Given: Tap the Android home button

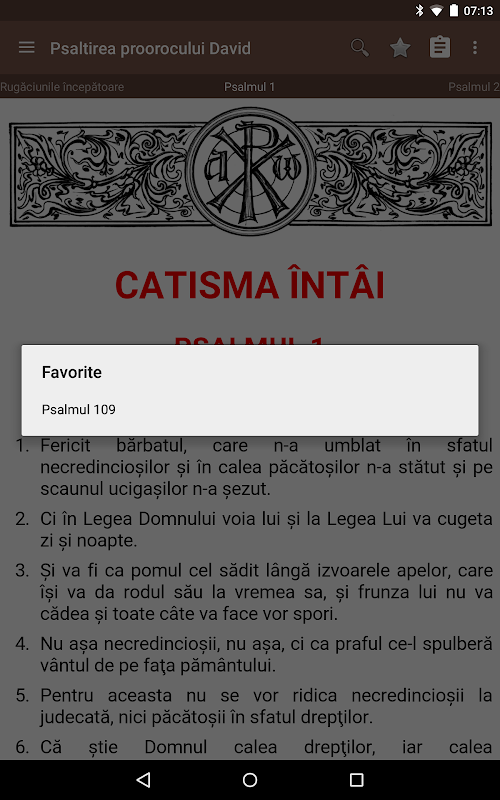Looking at the screenshot, I should tap(250, 779).
